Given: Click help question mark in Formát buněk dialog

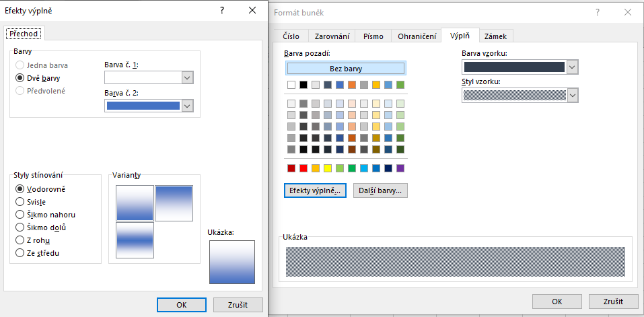Looking at the screenshot, I should 596,13.
